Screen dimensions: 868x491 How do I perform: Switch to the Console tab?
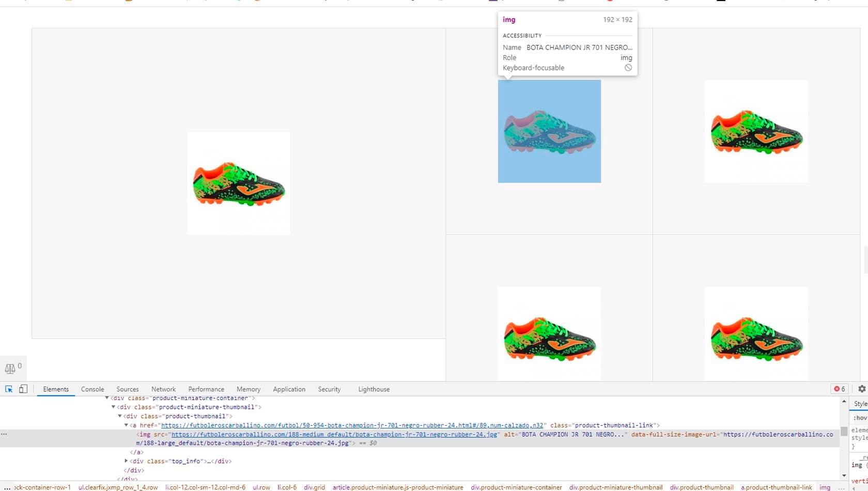pyautogui.click(x=92, y=389)
